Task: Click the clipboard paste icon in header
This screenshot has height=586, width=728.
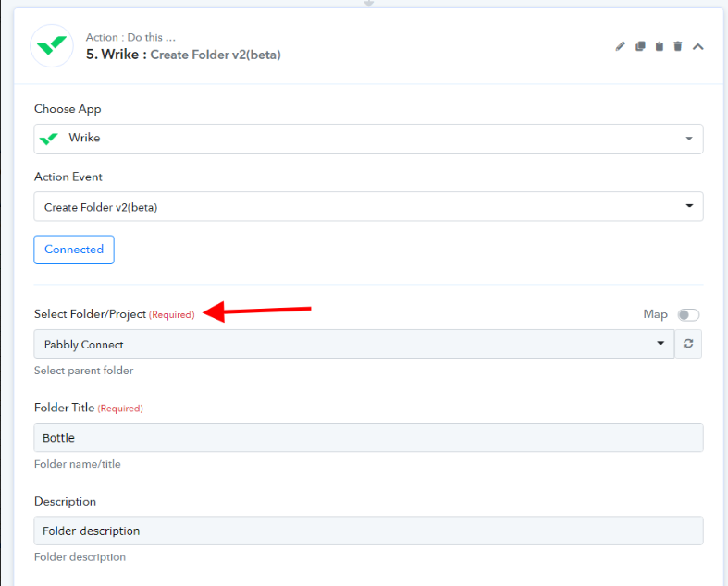Action: coord(660,46)
